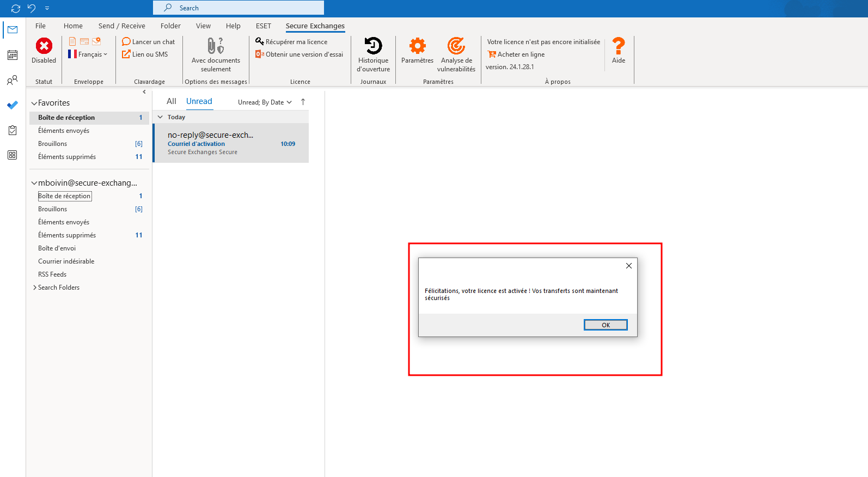The height and width of the screenshot is (477, 868).
Task: Collapse the mboivin@secure-exchang... account
Action: [x=34, y=183]
